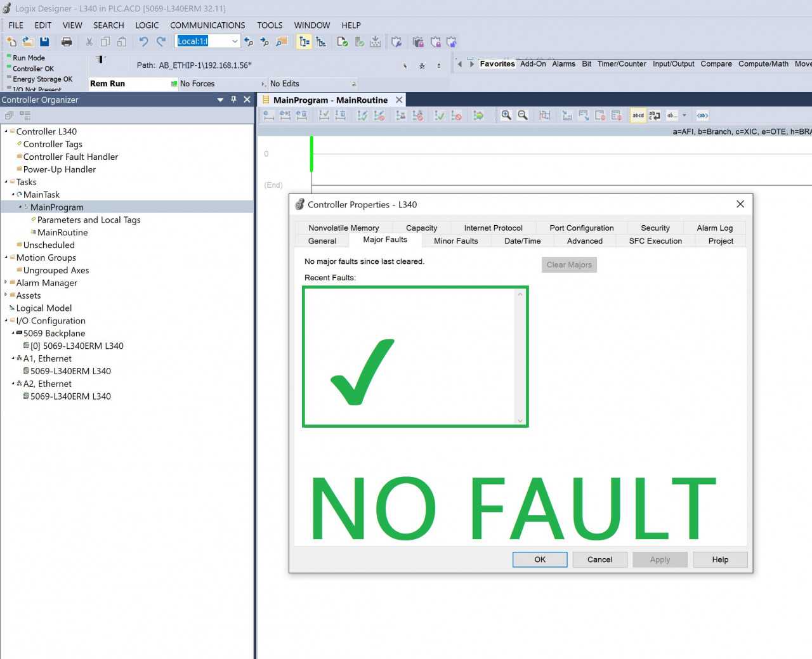Open the LOGIC menu
This screenshot has width=812, height=659.
tap(147, 25)
